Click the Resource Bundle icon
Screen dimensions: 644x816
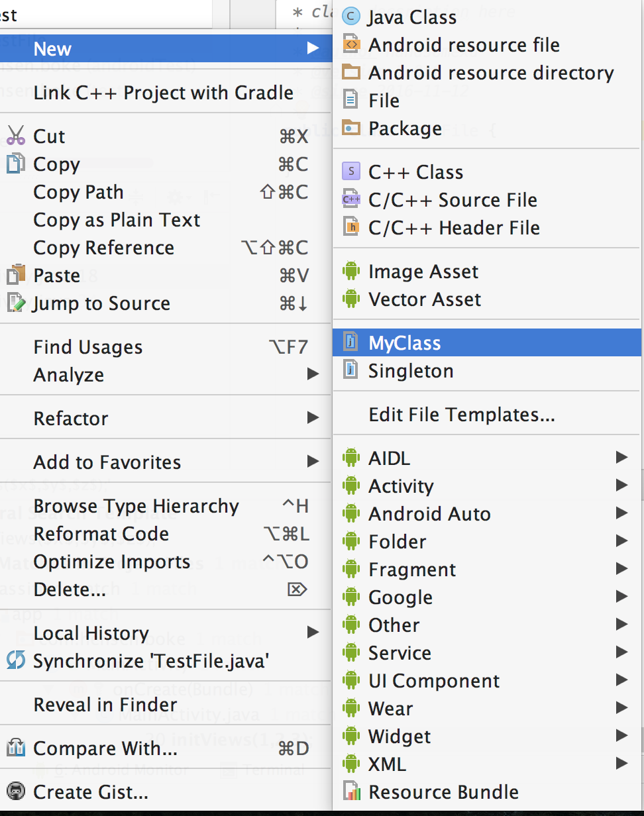[351, 791]
